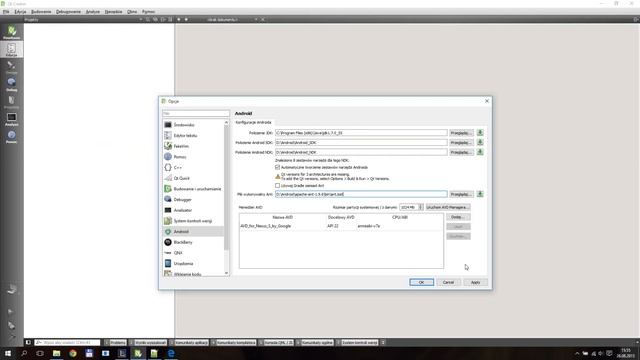Image resolution: width=640 pixels, height=360 pixels.
Task: Open the Narzędzia menu
Action: 113,12
